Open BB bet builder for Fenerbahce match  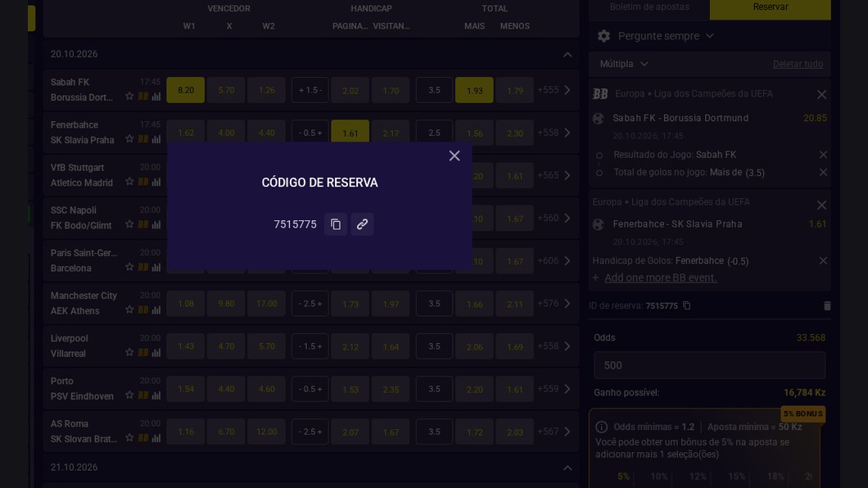pyautogui.click(x=143, y=139)
